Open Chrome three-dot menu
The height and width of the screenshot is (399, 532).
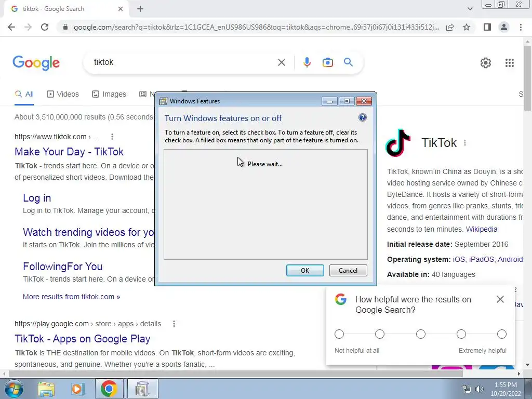pyautogui.click(x=521, y=27)
